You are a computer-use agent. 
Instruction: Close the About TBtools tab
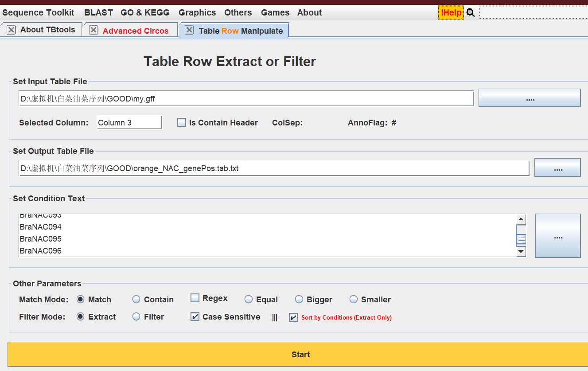click(11, 30)
